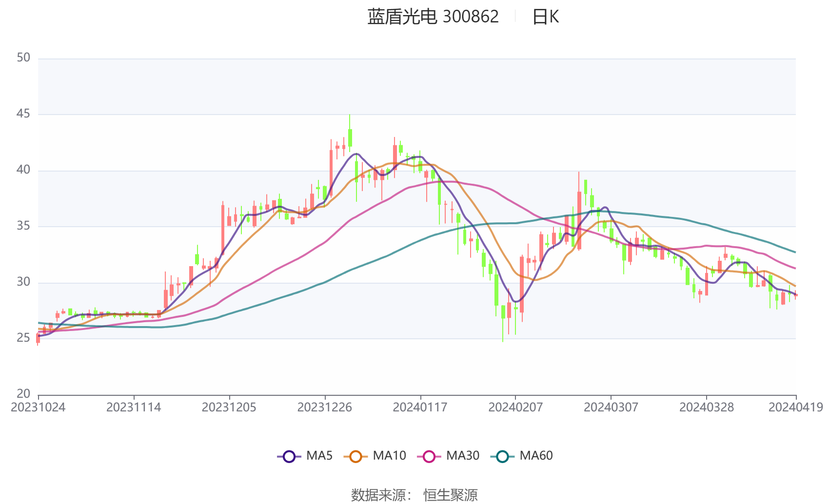Click x-axis date label 20240117
The image size is (829, 504).
coord(420,407)
